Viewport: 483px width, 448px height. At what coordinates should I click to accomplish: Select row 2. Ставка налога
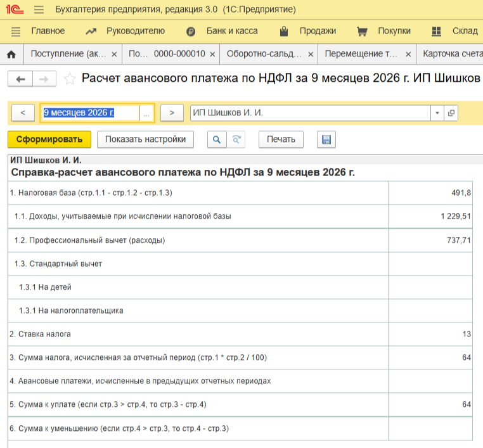(x=40, y=334)
